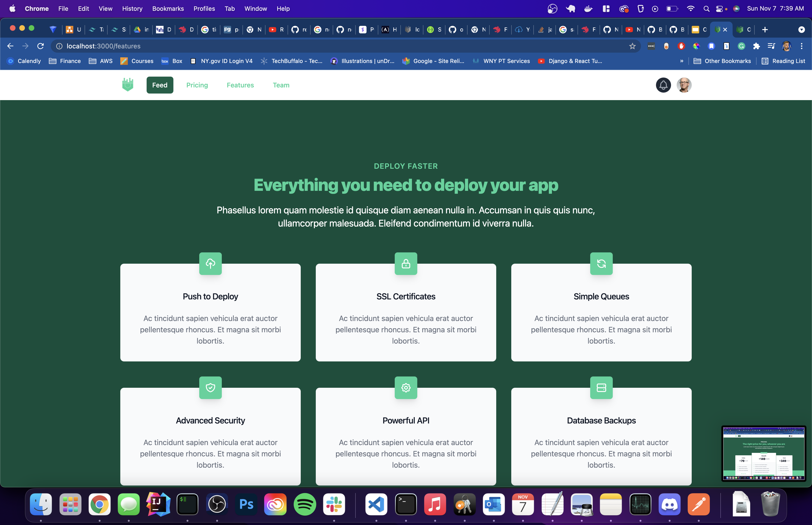Open Spotlight search in the menu bar
Image resolution: width=812 pixels, height=525 pixels.
coord(706,9)
